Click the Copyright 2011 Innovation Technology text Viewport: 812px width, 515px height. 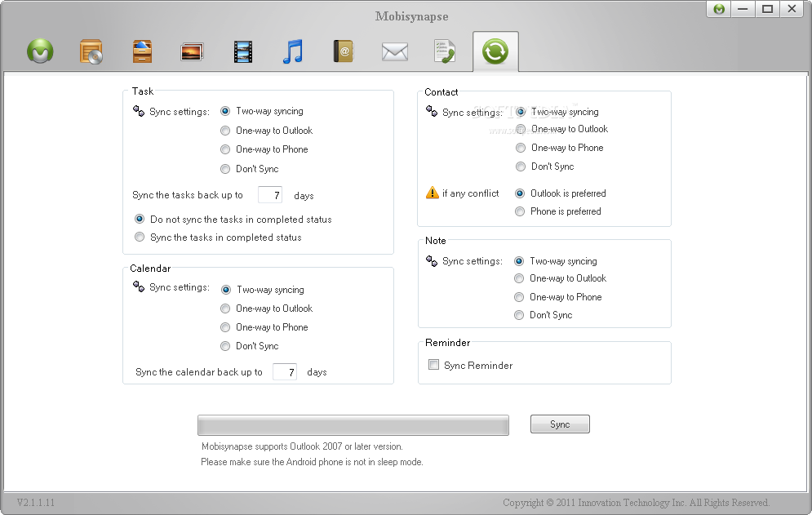(x=636, y=503)
